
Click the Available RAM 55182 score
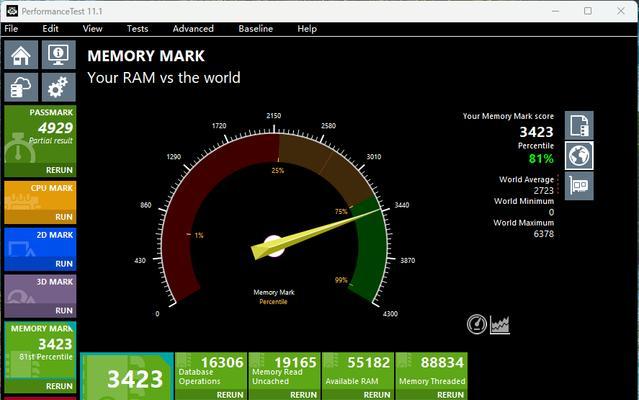click(x=368, y=362)
